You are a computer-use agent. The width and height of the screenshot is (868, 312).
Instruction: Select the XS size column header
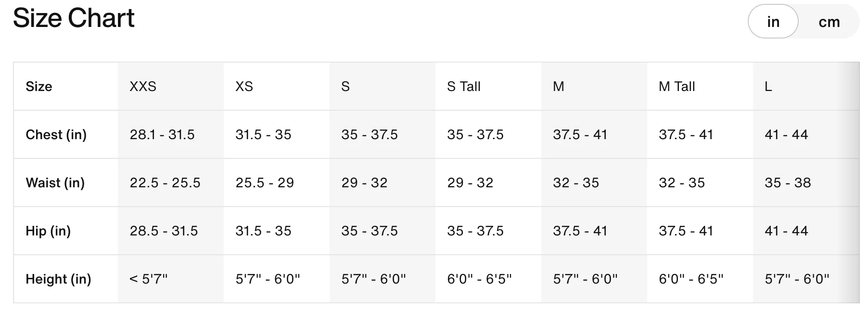pos(244,87)
